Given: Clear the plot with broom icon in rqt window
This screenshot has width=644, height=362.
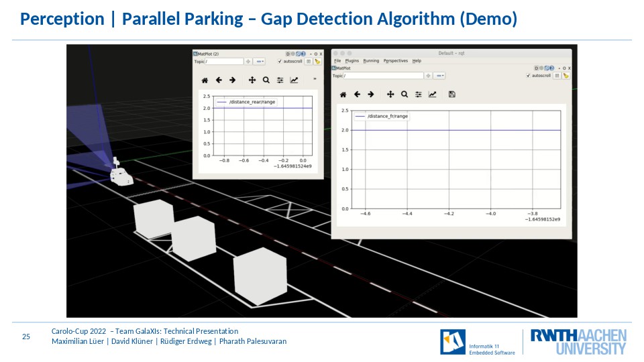Looking at the screenshot, I should point(566,76).
